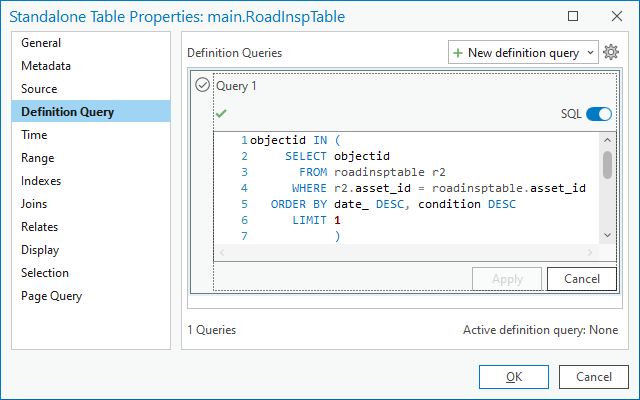This screenshot has height=400, width=640.
Task: Show the Page Query tab
Action: point(52,296)
